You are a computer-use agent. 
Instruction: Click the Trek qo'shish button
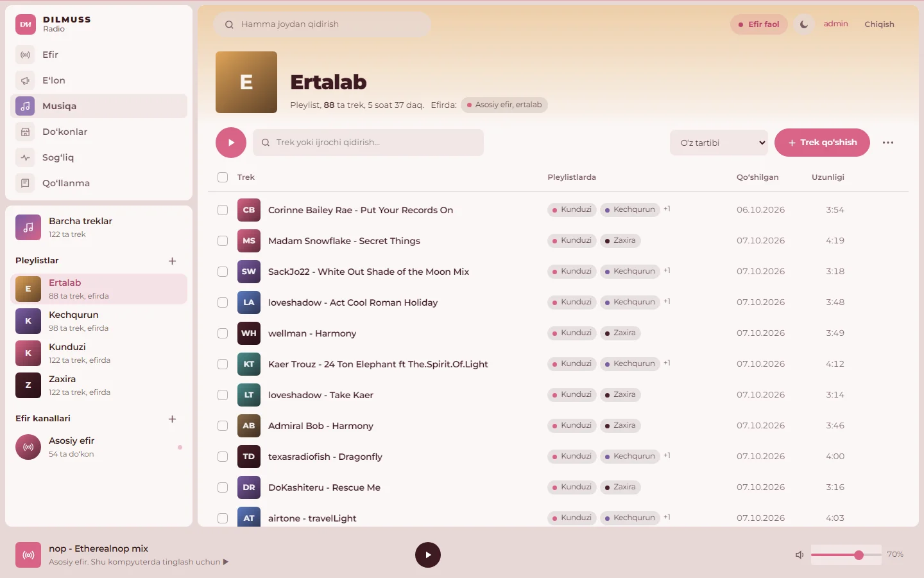tap(822, 143)
